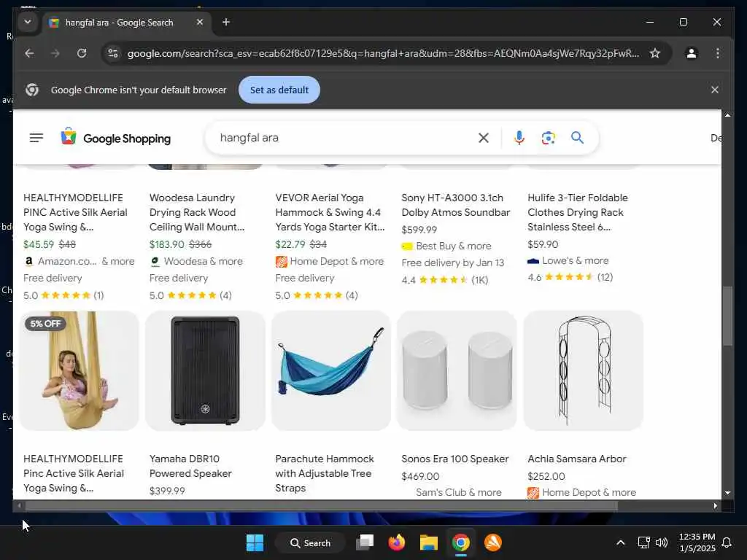The image size is (747, 560).
Task: Launch Firefox from the taskbar
Action: click(396, 542)
